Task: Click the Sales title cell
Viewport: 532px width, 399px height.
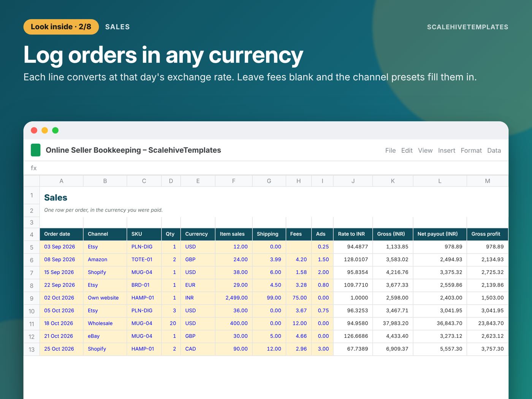Action: click(55, 198)
